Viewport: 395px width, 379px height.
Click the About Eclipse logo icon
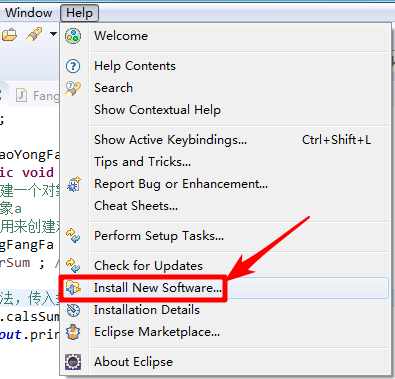pyautogui.click(x=73, y=362)
